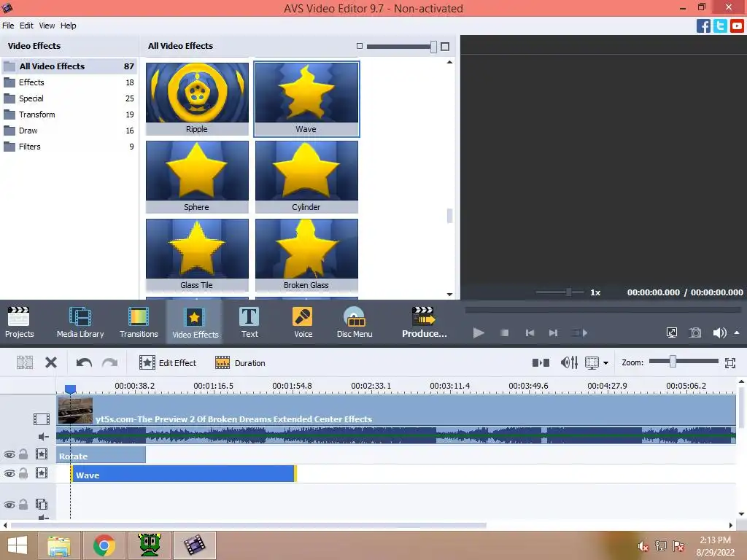Mute the main video audio track
The width and height of the screenshot is (747, 560).
[x=43, y=436]
